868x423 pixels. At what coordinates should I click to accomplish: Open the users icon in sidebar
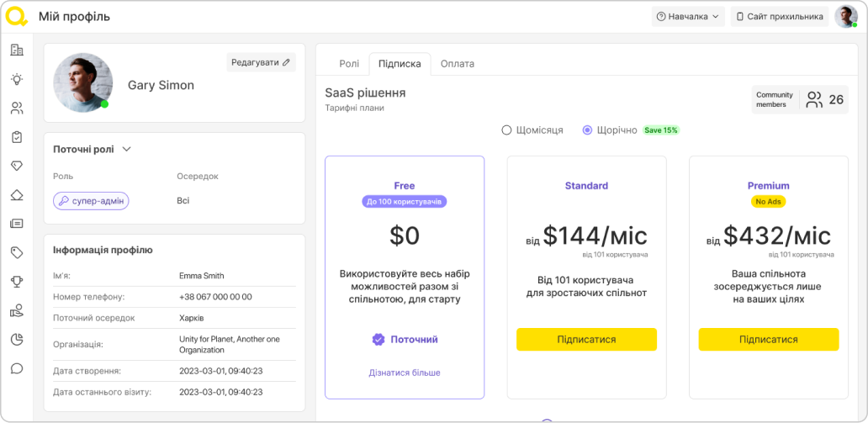click(x=16, y=108)
